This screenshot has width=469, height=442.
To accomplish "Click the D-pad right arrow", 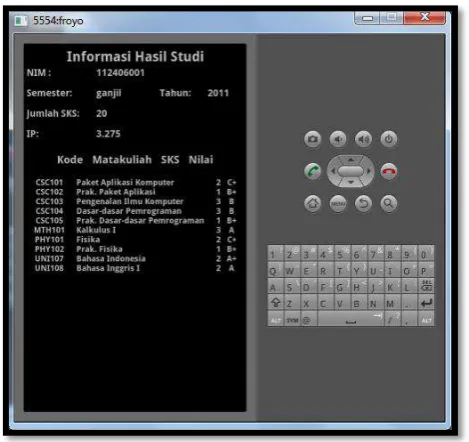I will point(369,171).
